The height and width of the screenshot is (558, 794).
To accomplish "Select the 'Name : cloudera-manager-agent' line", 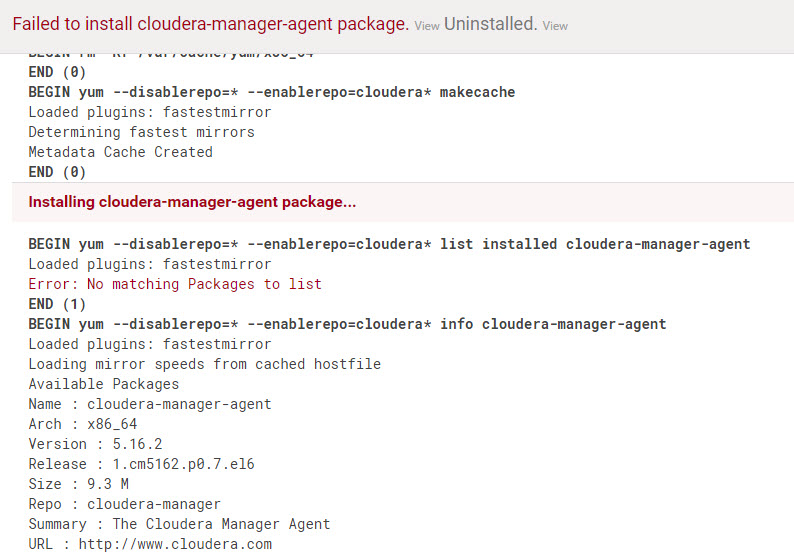I will (x=150, y=404).
